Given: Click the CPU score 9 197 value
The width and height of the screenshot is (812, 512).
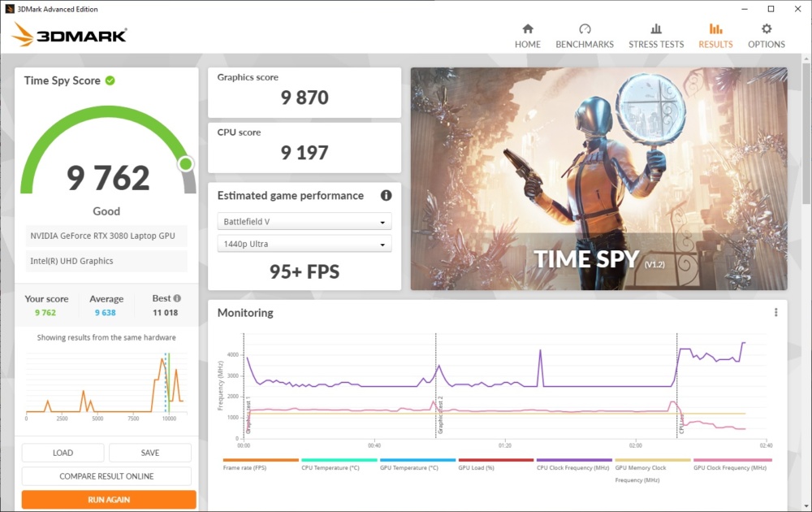Looking at the screenshot, I should 304,153.
